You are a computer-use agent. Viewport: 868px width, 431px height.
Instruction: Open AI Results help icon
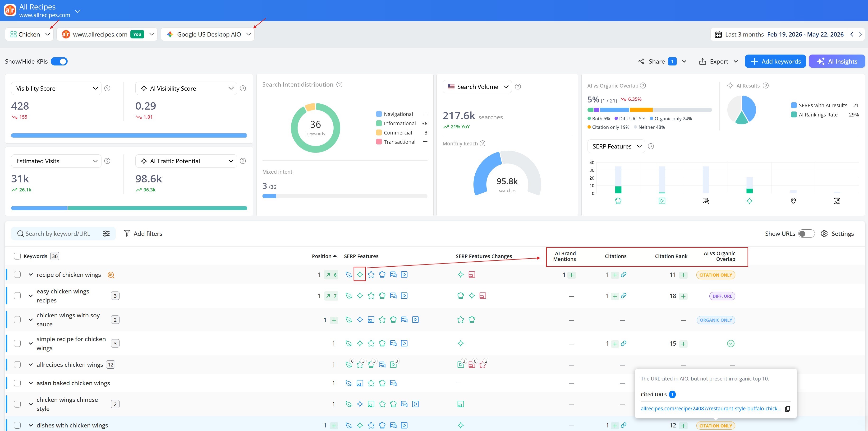coord(766,86)
